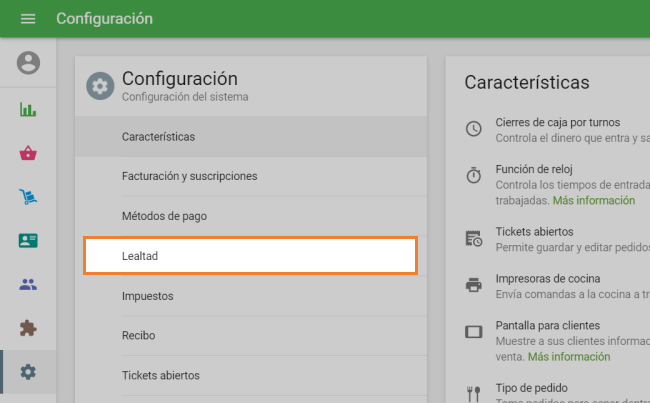The width and height of the screenshot is (650, 403).
Task: Open Facturación y suscripciones section
Action: point(189,176)
